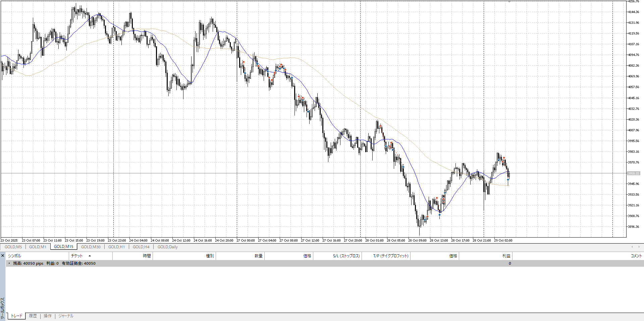Open the GOLD,M1 chart tab

coord(38,247)
